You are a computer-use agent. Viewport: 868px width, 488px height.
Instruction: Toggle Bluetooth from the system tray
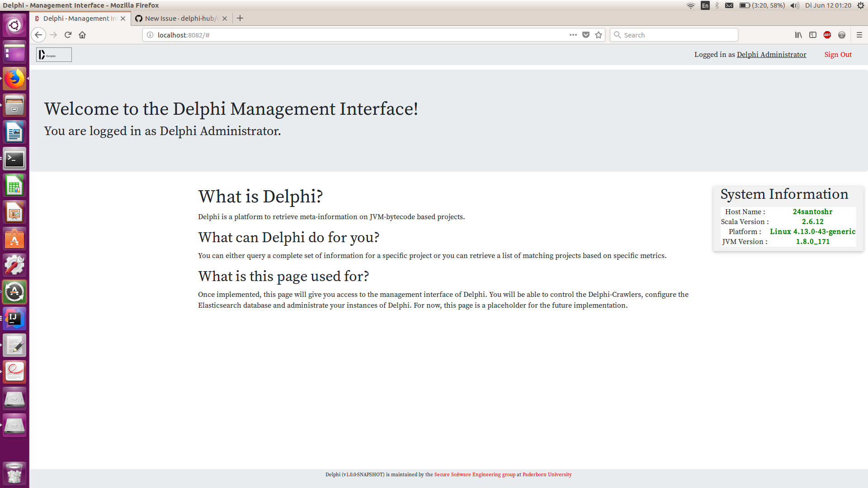[x=717, y=5]
